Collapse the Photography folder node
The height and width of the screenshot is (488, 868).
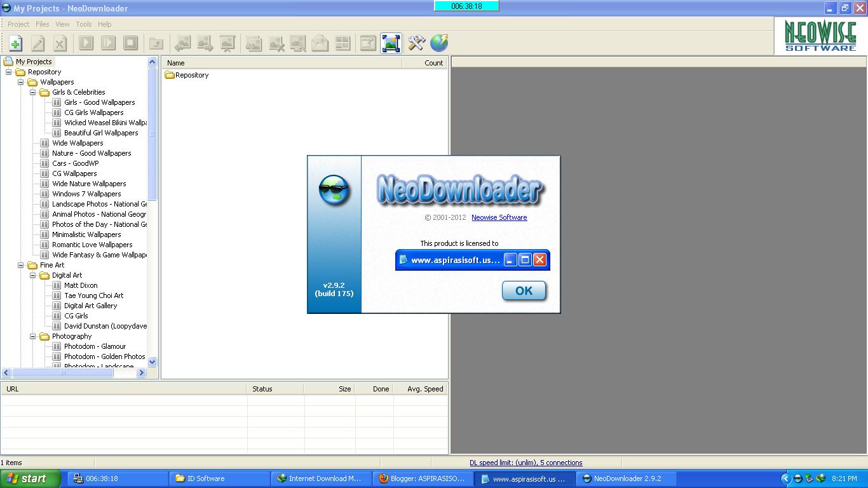(33, 336)
